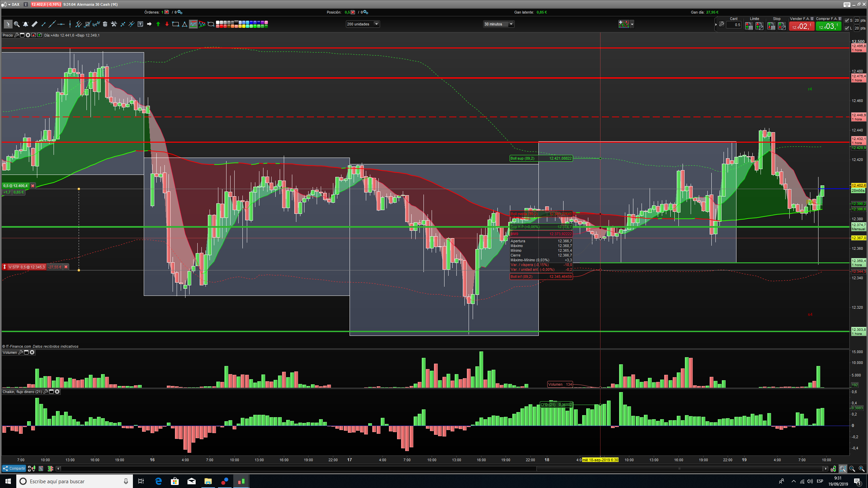Toggle the L limit checkbox
Viewport: 868px width, 488px height.
[847, 28]
